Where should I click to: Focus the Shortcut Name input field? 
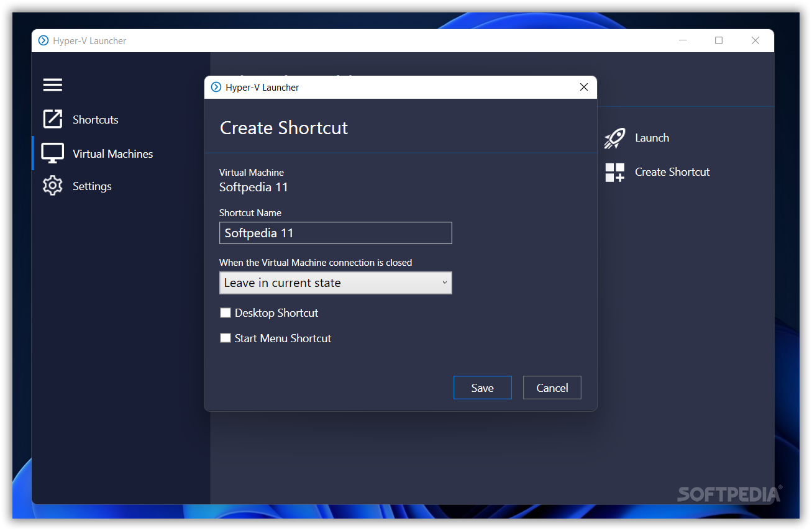tap(335, 233)
